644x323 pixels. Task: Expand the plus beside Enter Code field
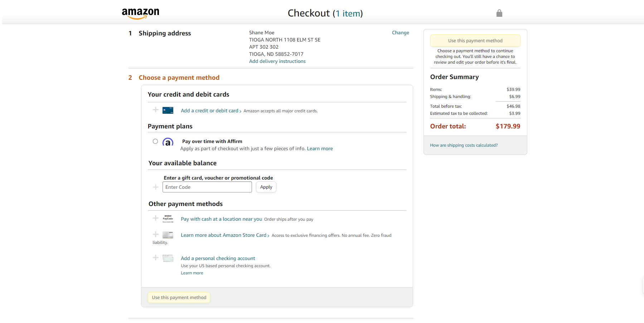click(x=156, y=187)
